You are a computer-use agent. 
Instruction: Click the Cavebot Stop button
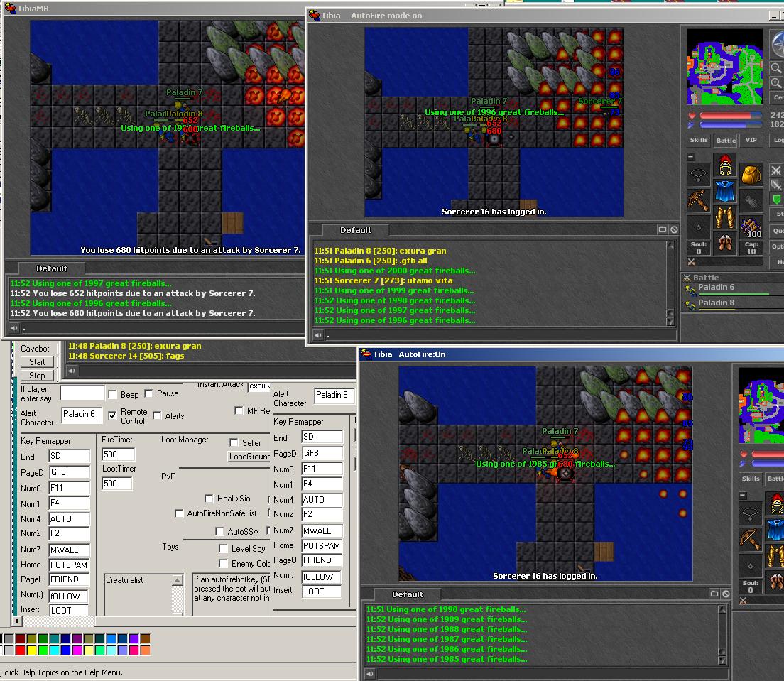[37, 376]
